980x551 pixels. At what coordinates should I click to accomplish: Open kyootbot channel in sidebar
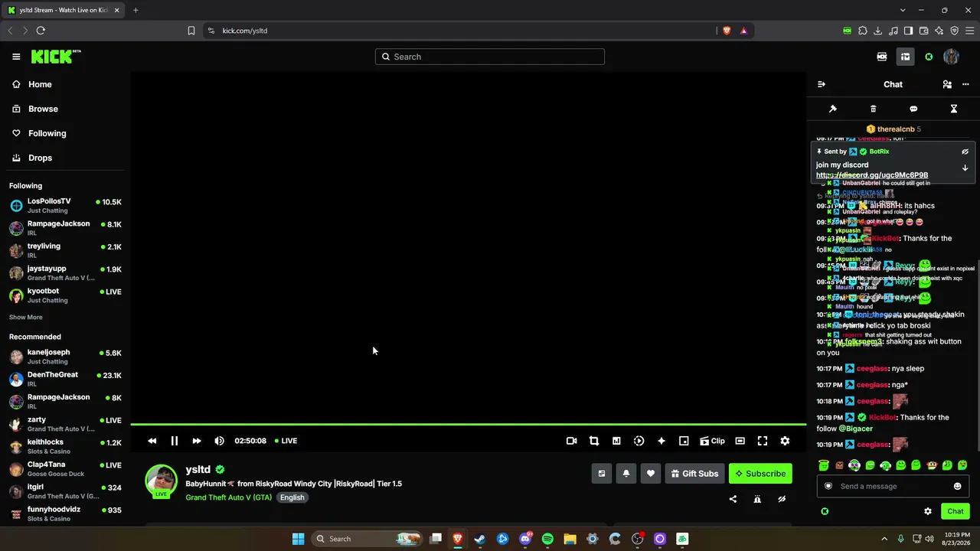click(x=65, y=295)
